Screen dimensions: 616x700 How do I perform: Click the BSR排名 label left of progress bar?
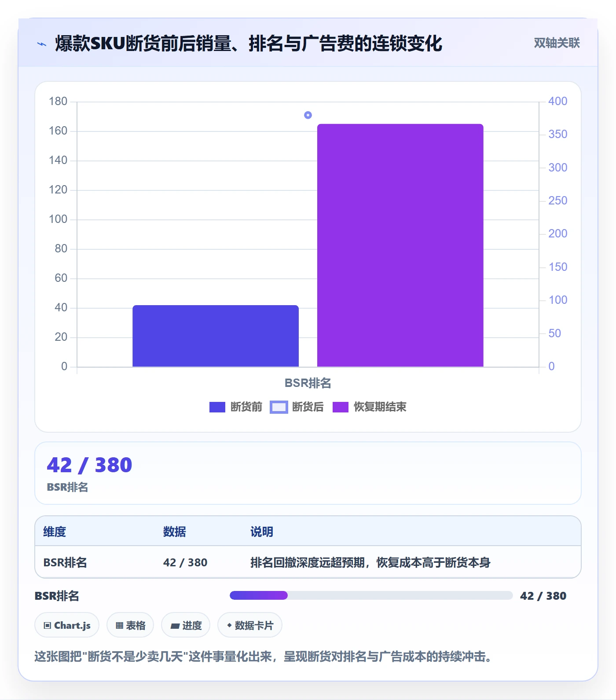pos(57,596)
